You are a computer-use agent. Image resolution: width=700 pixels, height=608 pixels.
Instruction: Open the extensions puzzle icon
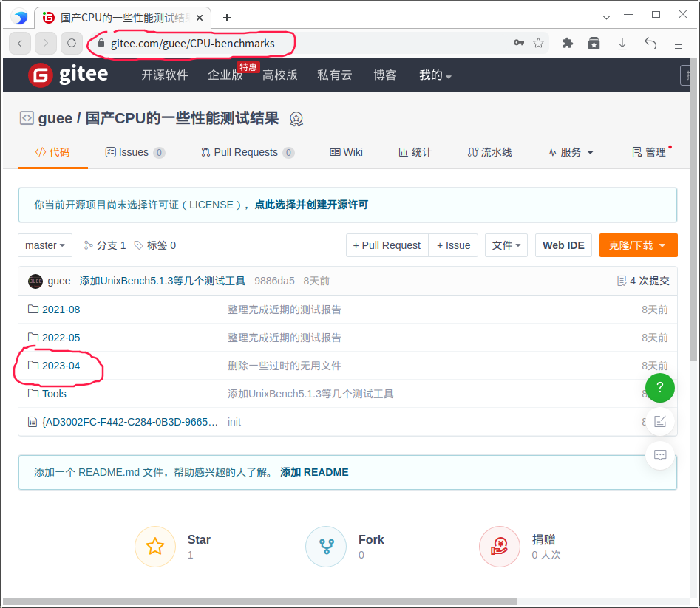point(568,44)
